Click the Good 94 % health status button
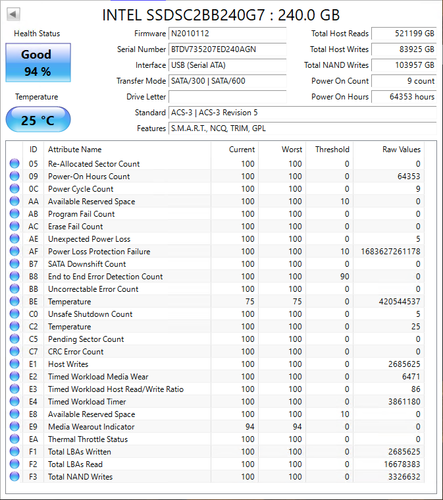This screenshot has height=500, width=443. pos(38,62)
